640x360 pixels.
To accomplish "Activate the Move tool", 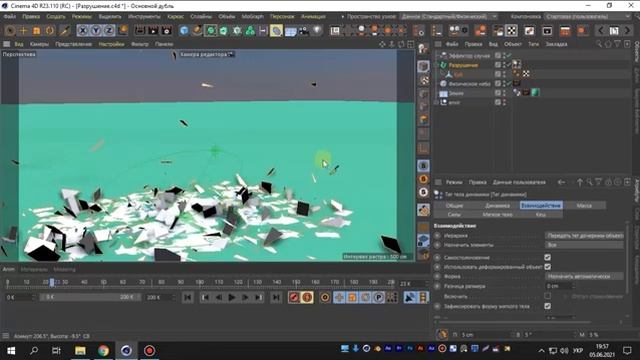I will (x=23, y=31).
